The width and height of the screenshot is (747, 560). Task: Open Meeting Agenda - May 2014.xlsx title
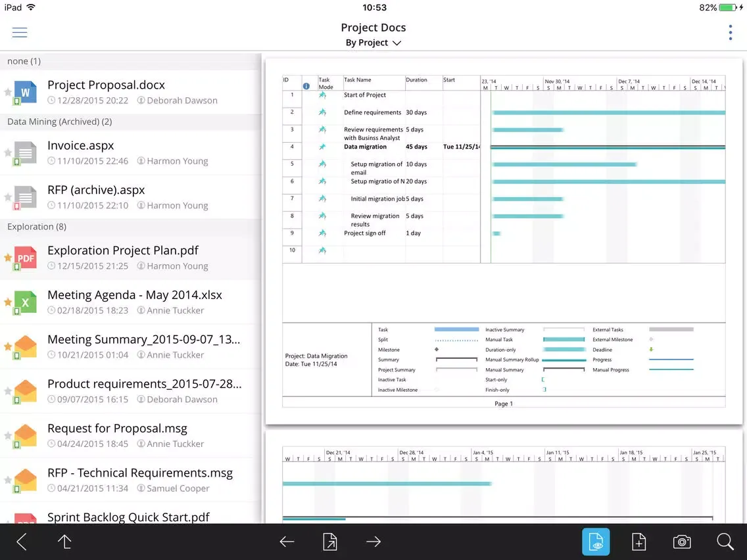coord(135,294)
